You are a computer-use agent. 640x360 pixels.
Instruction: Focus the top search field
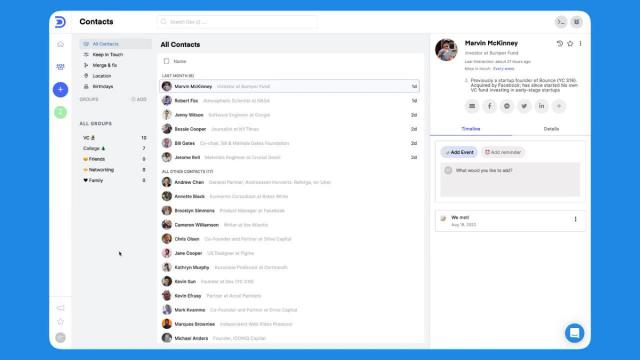[237, 22]
